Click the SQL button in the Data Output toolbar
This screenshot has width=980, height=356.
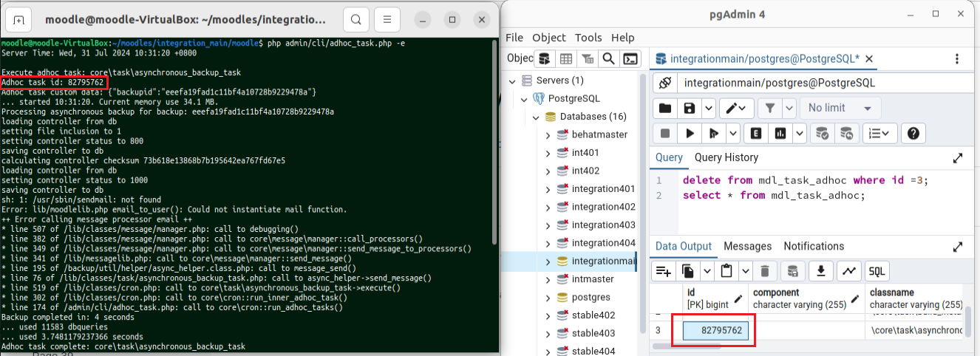point(877,271)
